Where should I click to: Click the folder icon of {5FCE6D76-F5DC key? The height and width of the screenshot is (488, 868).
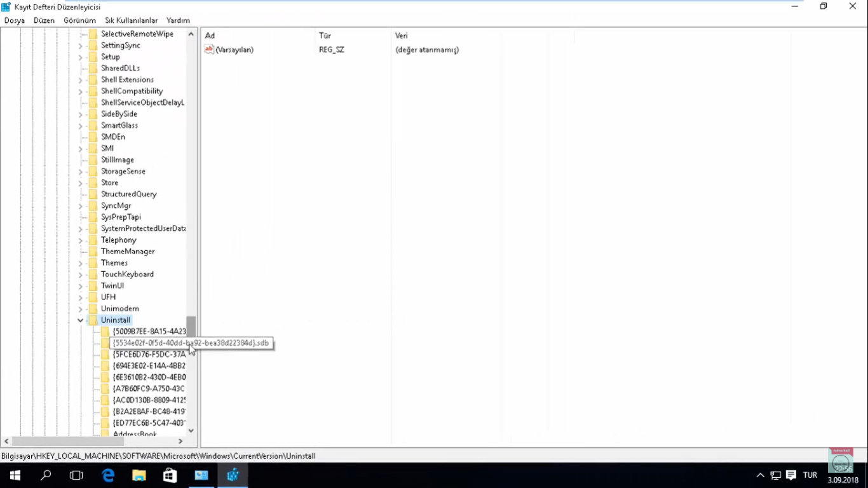point(105,354)
